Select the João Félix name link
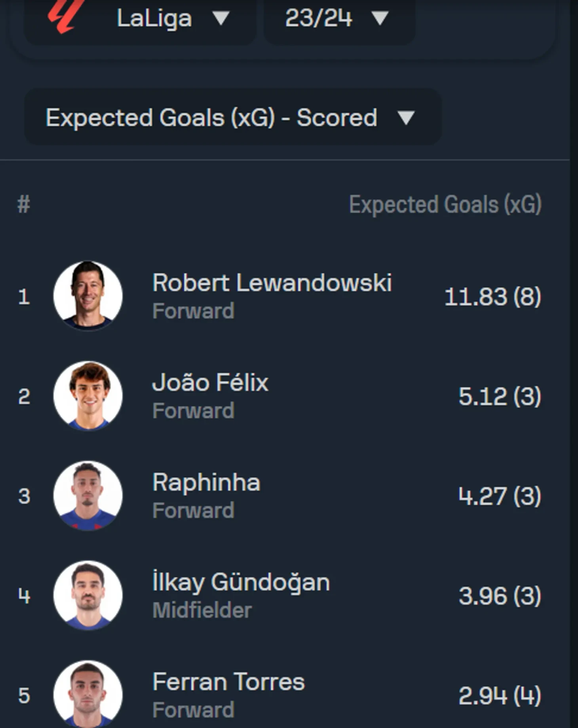The width and height of the screenshot is (578, 728). click(x=211, y=383)
